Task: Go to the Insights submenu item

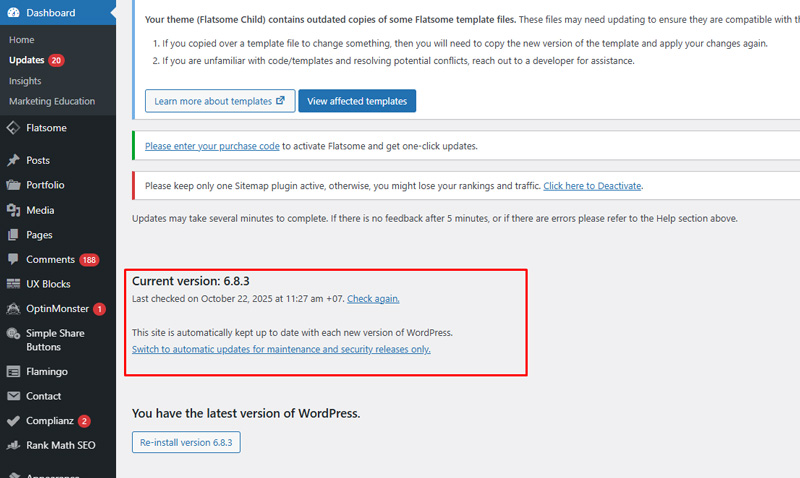Action: click(25, 81)
